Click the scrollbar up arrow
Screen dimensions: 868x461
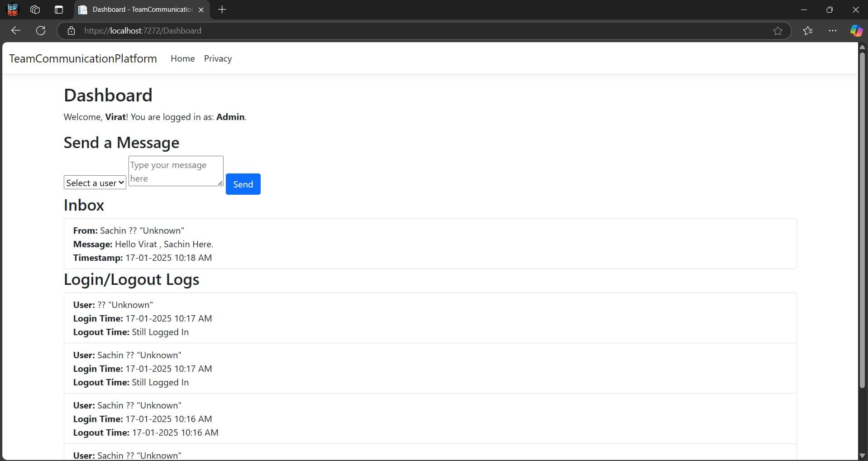pos(862,47)
